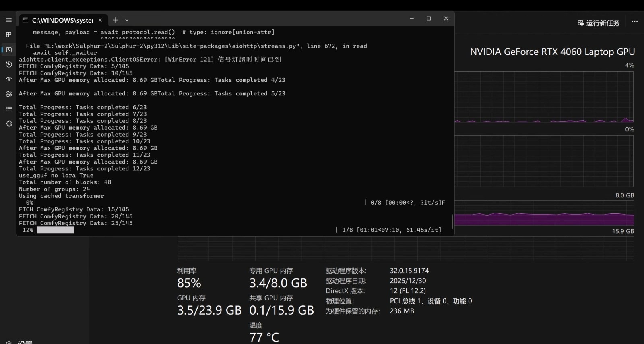Viewport: 644px width, 344px height.
Task: Click the terminal vertical scrollbar thumb
Action: pos(452,222)
